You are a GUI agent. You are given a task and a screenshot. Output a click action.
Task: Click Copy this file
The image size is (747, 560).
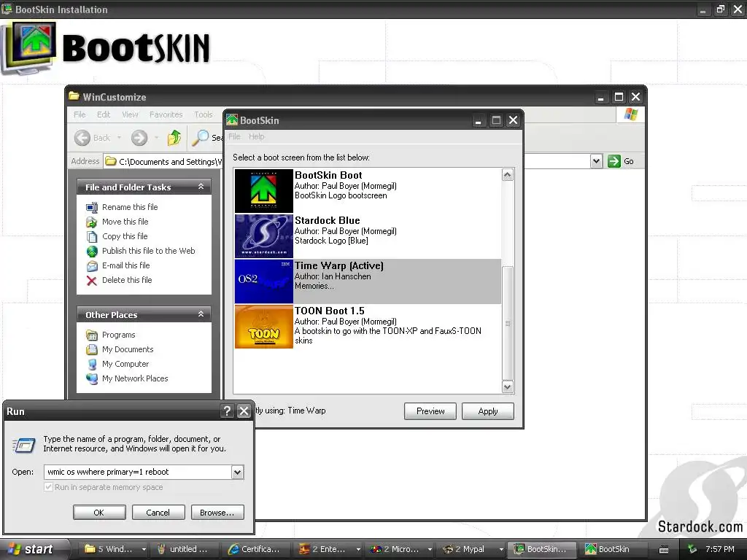pos(125,236)
